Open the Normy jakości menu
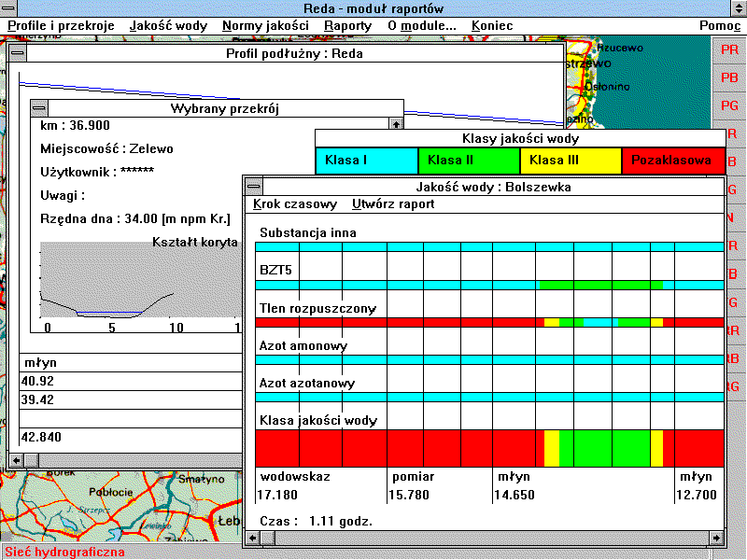Image resolution: width=747 pixels, height=560 pixels. coord(265,26)
